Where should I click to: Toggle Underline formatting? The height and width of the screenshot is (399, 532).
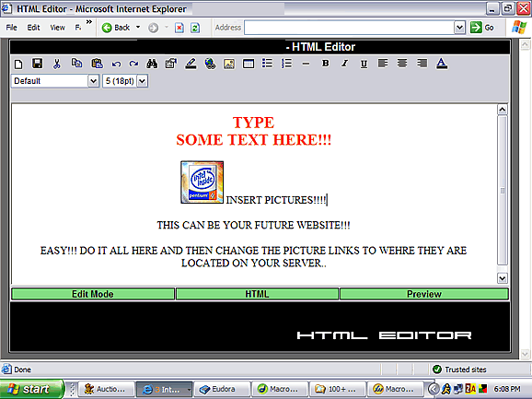click(x=364, y=64)
